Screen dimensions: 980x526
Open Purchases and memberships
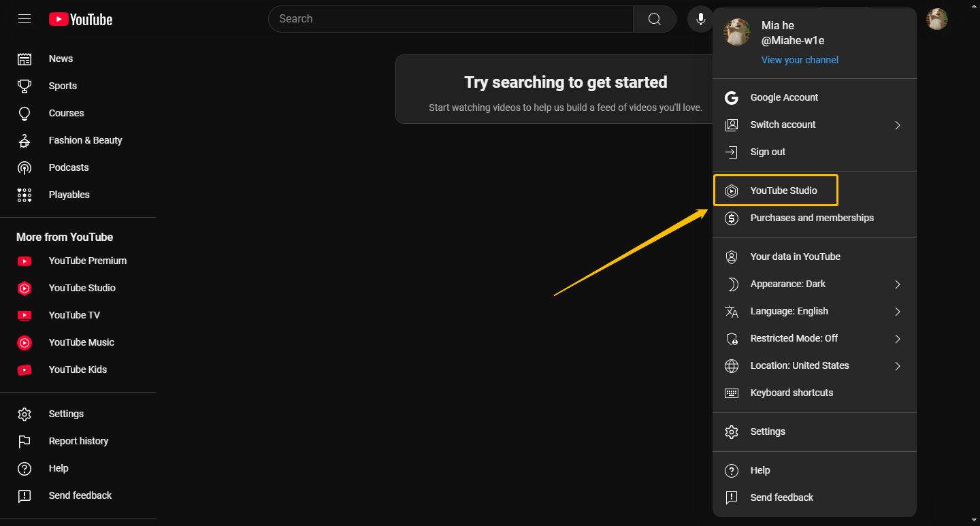point(815,218)
